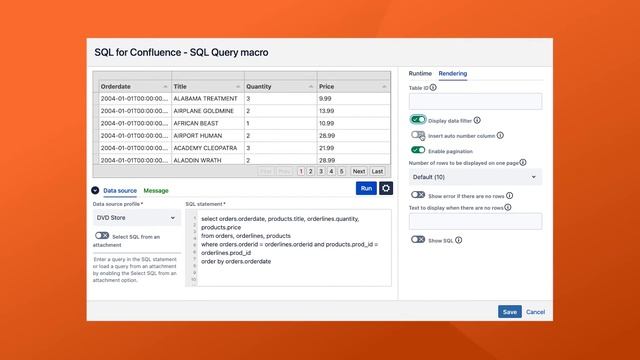Image resolution: width=640 pixels, height=360 pixels.
Task: Click the Title column header
Action: pyautogui.click(x=208, y=87)
